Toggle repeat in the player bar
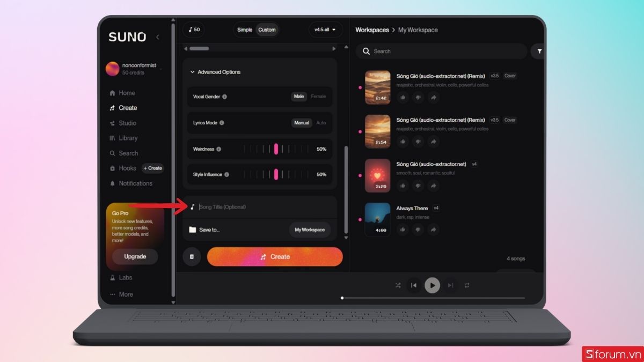 click(467, 285)
